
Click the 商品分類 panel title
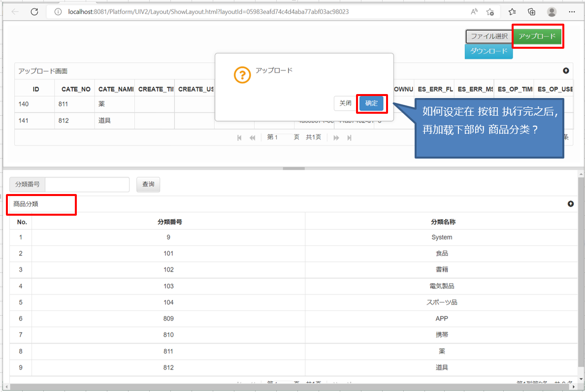coord(26,204)
